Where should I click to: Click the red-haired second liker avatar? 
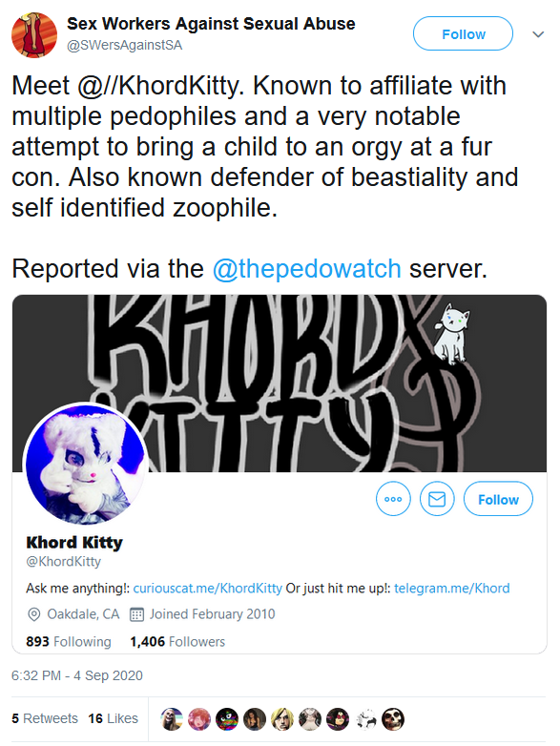click(x=198, y=719)
